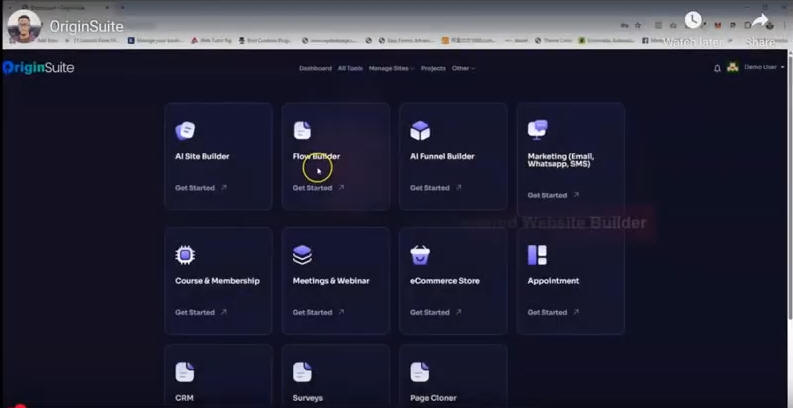Expand the Demo User account dropdown
The width and height of the screenshot is (793, 408).
click(x=764, y=67)
